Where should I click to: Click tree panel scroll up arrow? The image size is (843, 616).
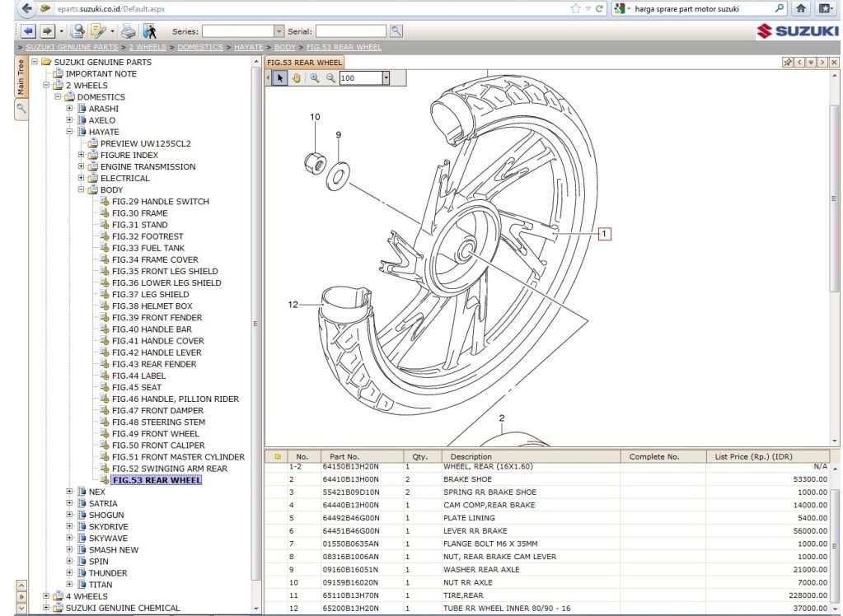pyautogui.click(x=256, y=63)
